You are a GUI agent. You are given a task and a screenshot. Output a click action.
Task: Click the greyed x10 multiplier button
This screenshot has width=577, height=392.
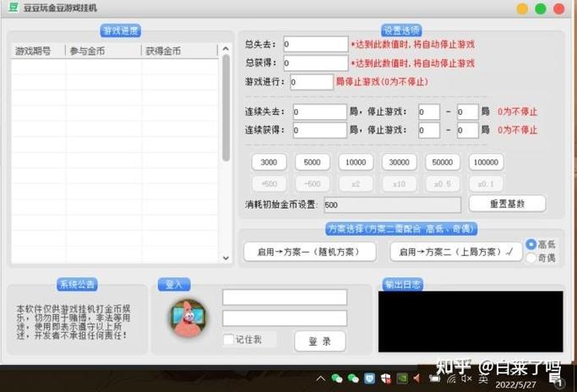coord(400,183)
